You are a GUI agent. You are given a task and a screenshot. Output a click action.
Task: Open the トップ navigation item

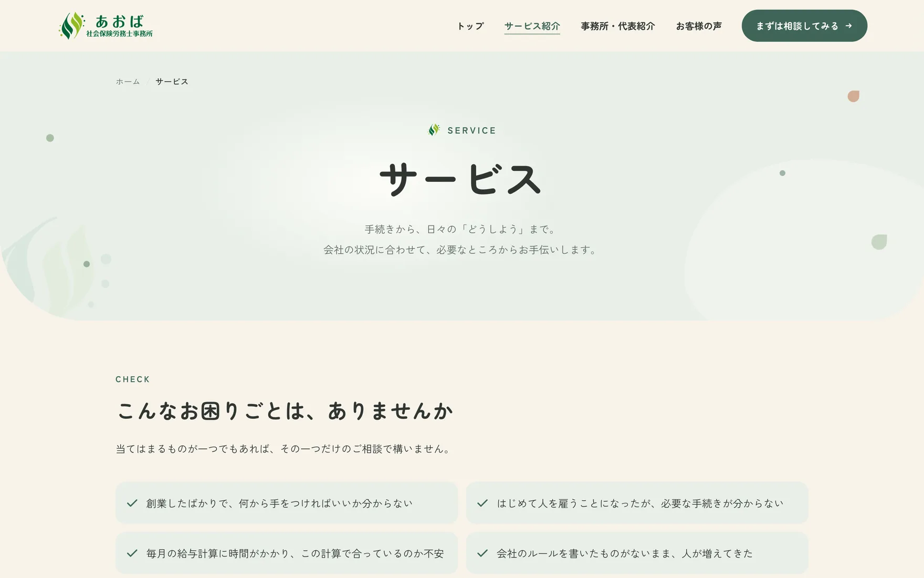470,26
